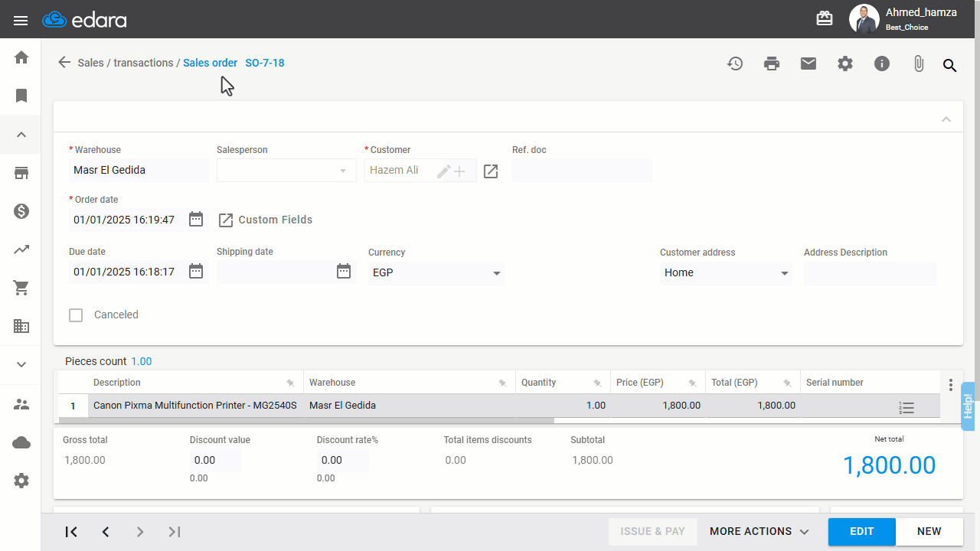Open the trending reports sidebar icon

click(21, 249)
